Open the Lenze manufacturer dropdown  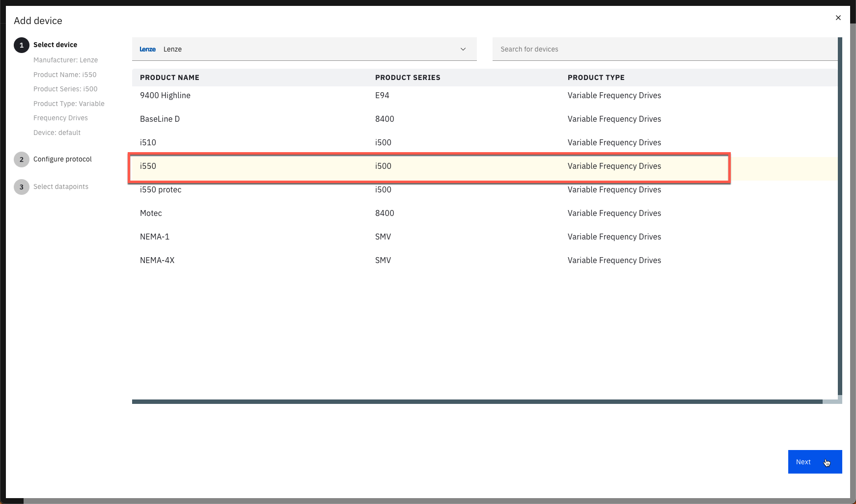[x=304, y=49]
